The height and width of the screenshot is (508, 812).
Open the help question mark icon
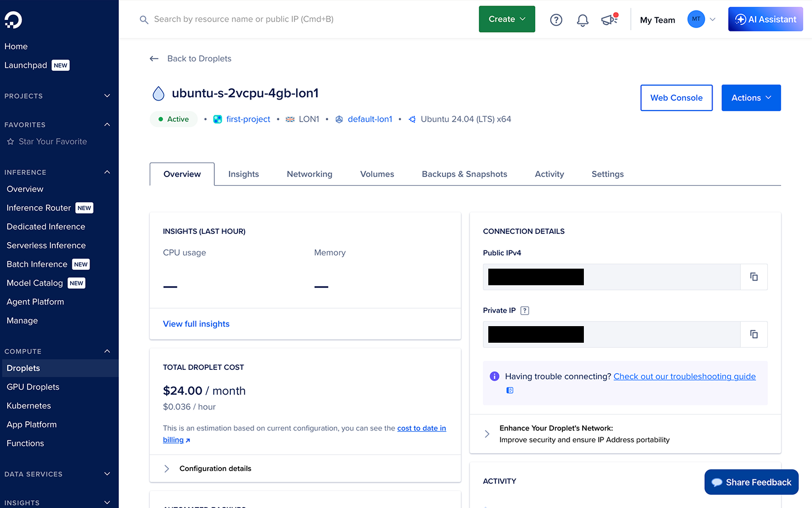point(556,20)
